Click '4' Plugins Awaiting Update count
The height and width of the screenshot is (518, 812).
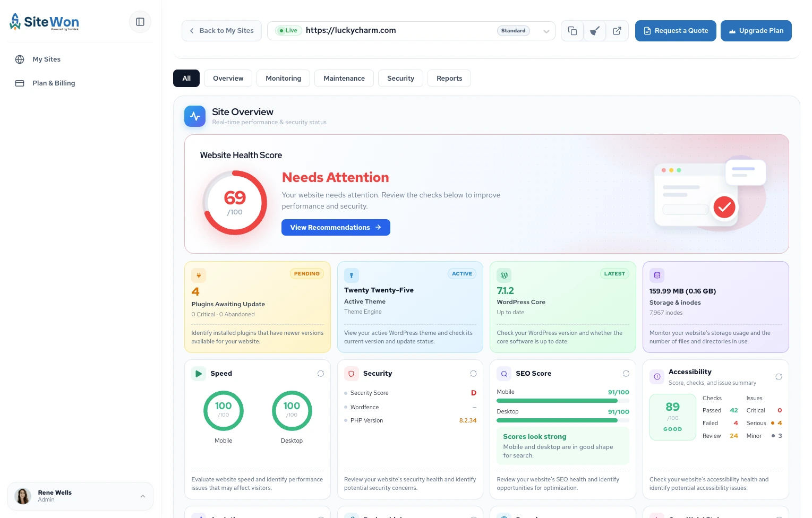click(x=195, y=291)
